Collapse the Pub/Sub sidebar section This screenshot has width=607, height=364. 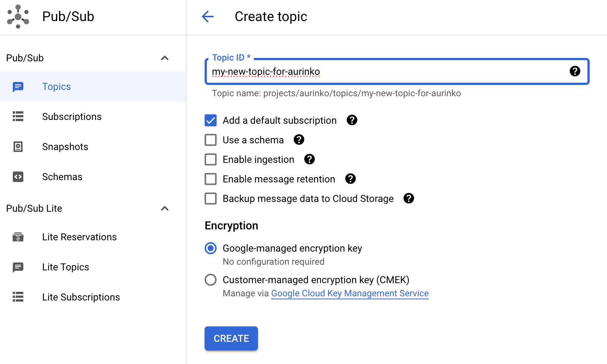pyautogui.click(x=164, y=58)
